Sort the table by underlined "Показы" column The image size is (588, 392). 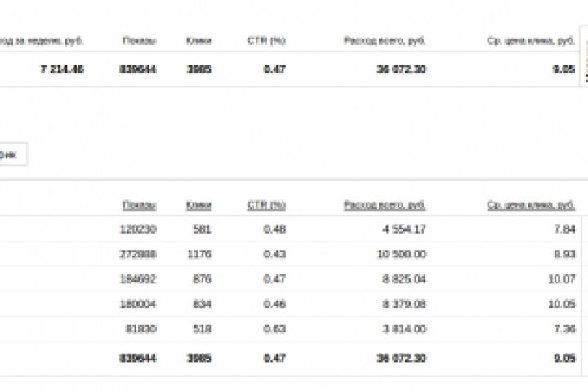pyautogui.click(x=140, y=204)
